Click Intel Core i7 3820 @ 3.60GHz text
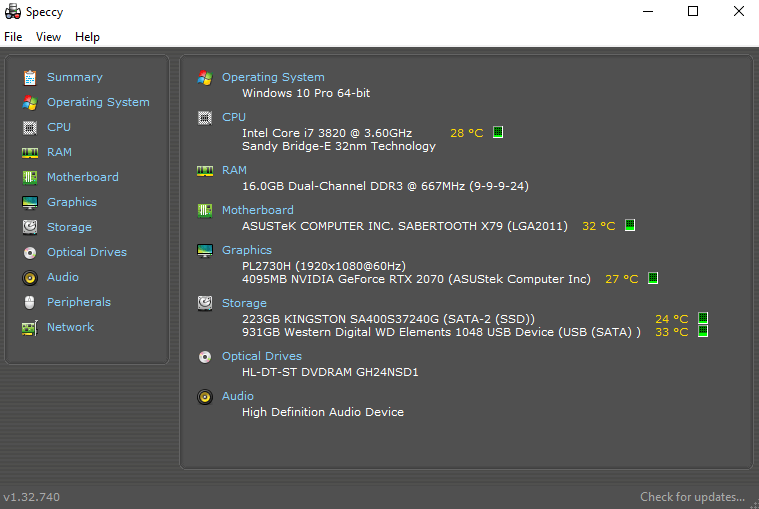The width and height of the screenshot is (759, 509). coord(327,133)
